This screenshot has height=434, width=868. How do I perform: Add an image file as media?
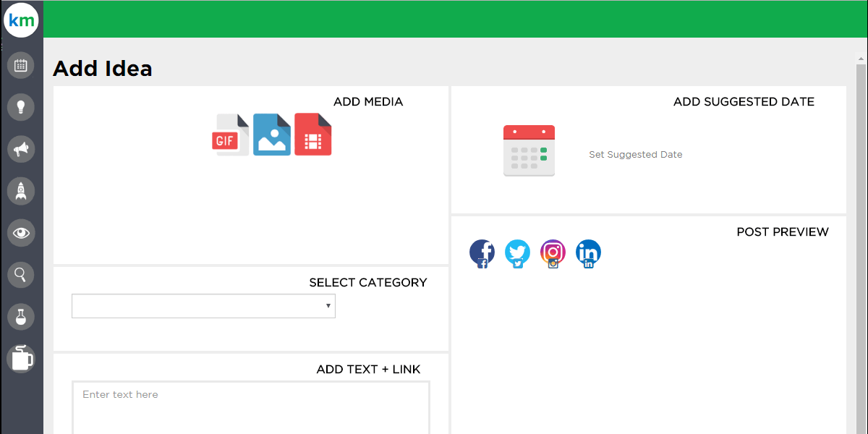pos(271,135)
